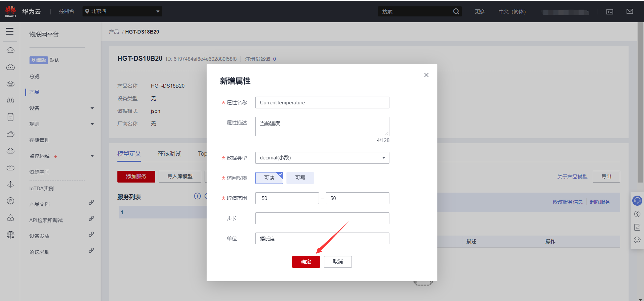The width and height of the screenshot is (644, 301).
Task: Click the Huawei Cloud logo
Action: [x=10, y=11]
